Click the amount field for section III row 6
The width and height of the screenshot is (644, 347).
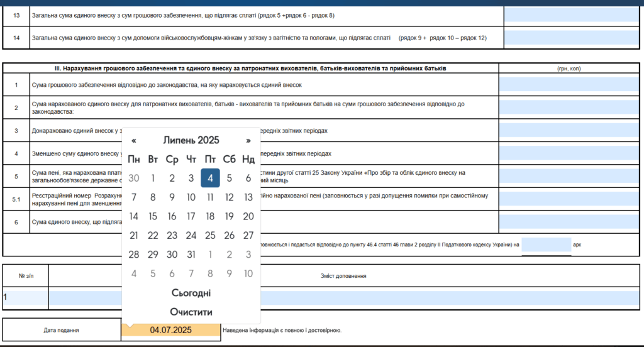tap(569, 222)
